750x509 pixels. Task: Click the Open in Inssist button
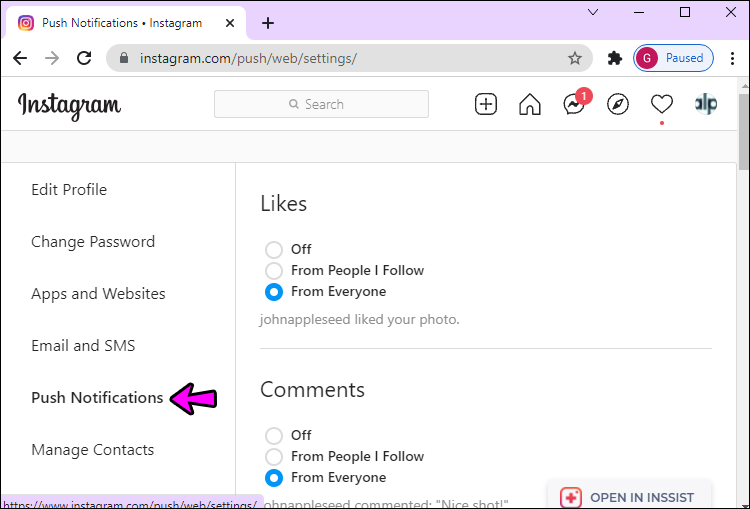point(629,498)
